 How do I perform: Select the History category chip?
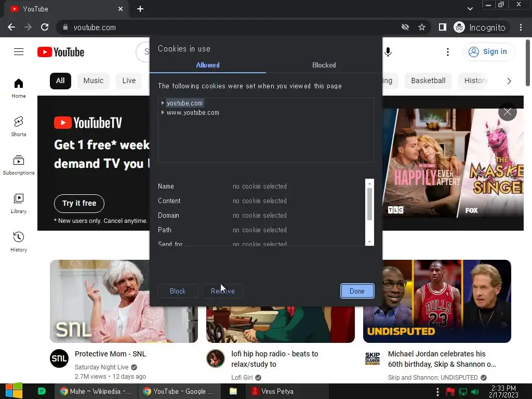476,81
